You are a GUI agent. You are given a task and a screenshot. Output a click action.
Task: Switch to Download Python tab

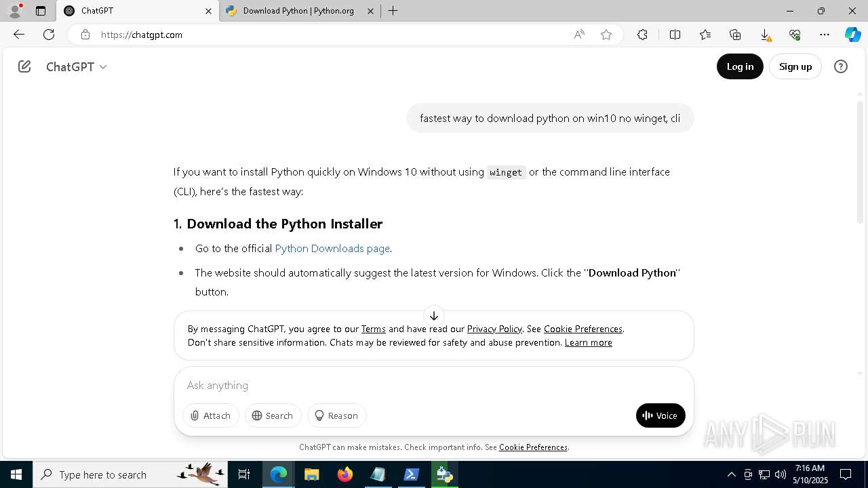click(298, 11)
